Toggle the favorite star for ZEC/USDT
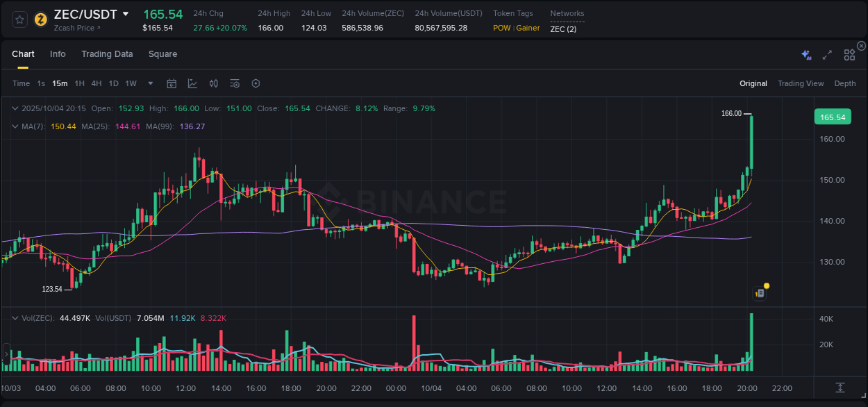 point(19,19)
